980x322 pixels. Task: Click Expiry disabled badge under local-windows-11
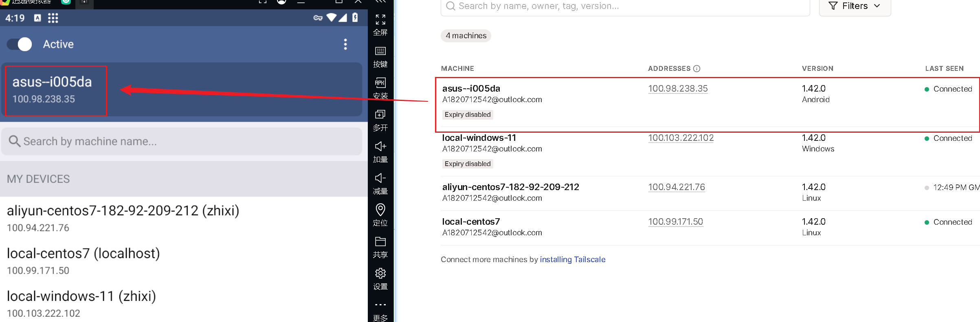[x=468, y=164]
